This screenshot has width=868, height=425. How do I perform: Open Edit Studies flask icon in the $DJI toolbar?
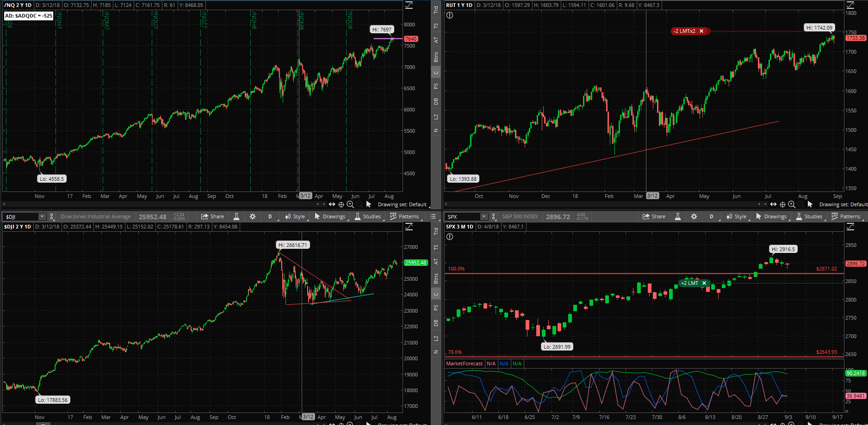pos(236,216)
